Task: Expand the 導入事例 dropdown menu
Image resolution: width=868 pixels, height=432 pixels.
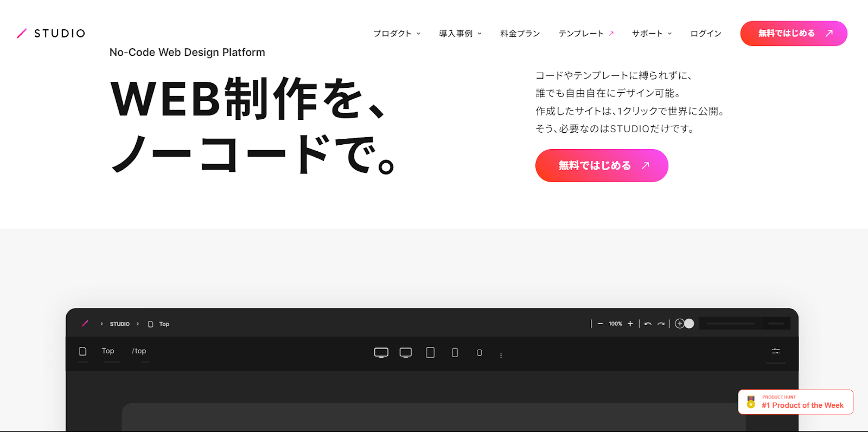Action: (460, 34)
